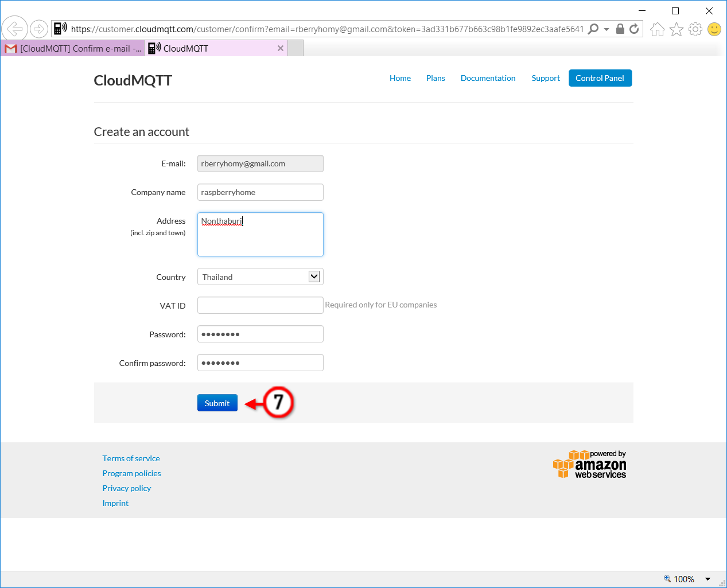Click the Amazon Web Services logo

point(589,464)
